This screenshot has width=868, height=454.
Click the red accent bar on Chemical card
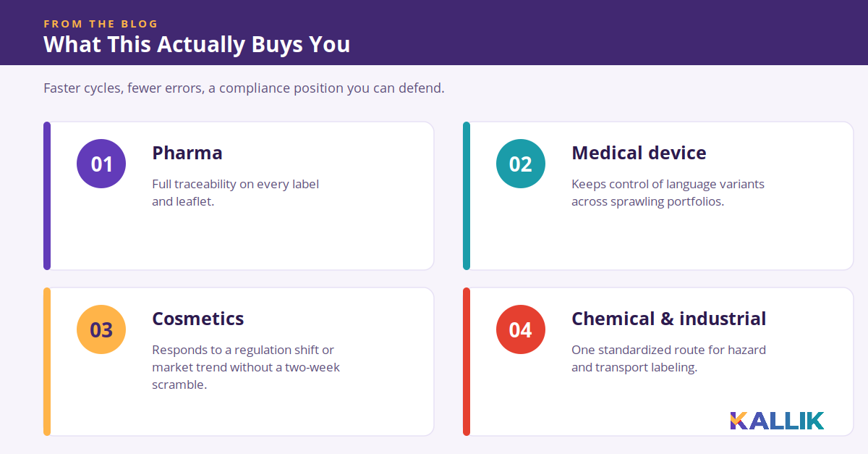467,362
